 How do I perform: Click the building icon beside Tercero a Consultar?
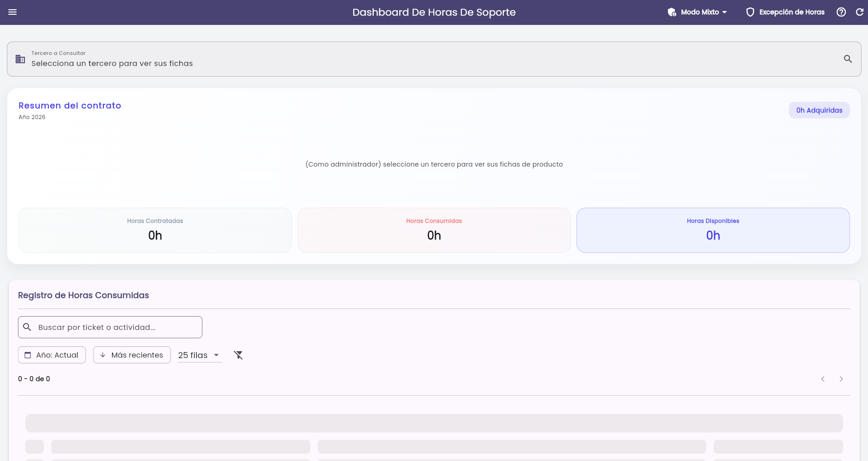[20, 59]
